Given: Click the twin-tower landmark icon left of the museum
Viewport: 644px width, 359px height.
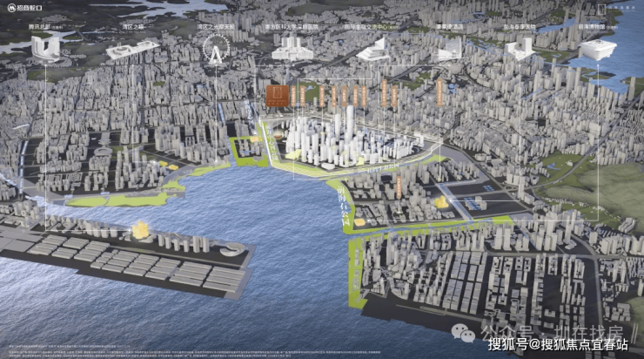Looking at the screenshot, I should [520, 50].
